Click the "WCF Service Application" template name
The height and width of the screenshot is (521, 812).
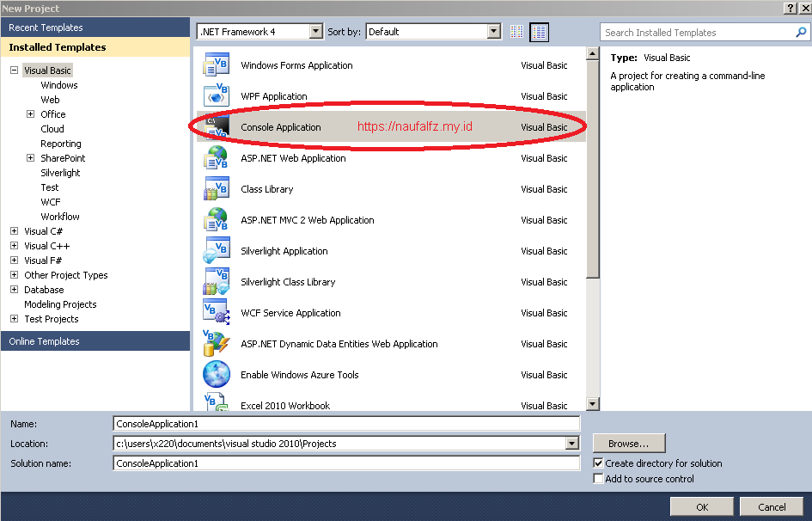(290, 313)
